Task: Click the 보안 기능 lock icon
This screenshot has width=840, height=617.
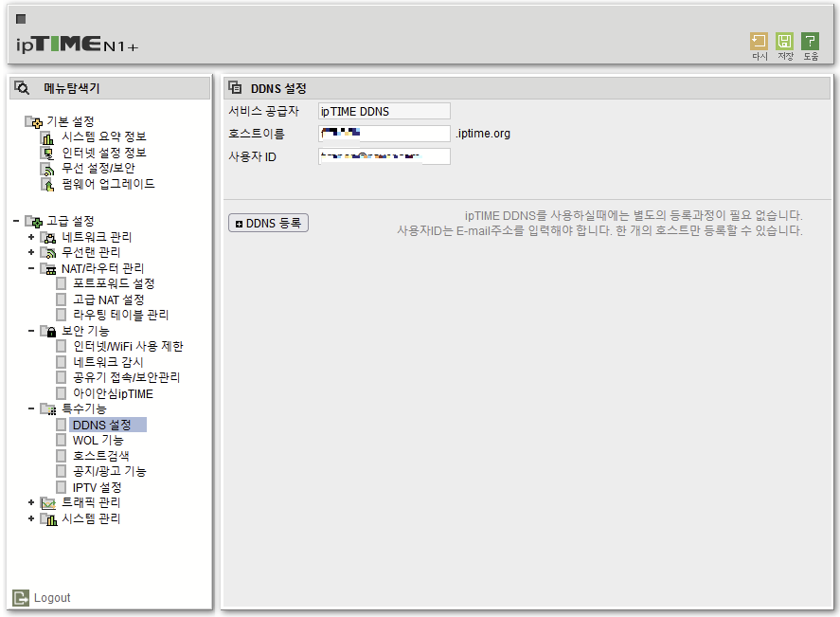Action: pyautogui.click(x=48, y=332)
